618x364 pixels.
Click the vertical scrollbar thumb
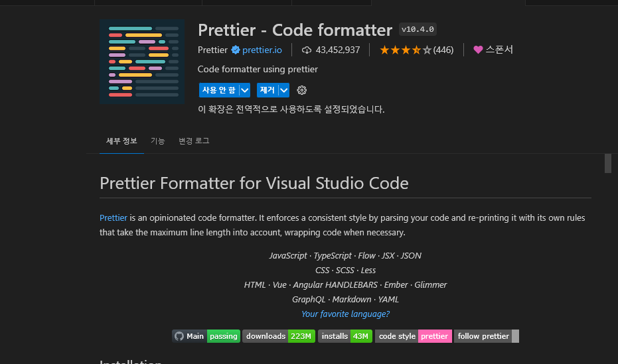608,163
